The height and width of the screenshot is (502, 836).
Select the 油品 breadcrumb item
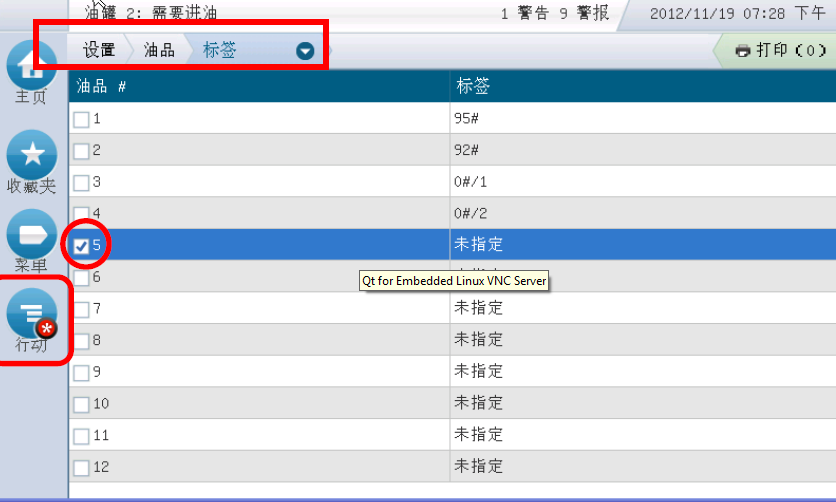(x=159, y=50)
